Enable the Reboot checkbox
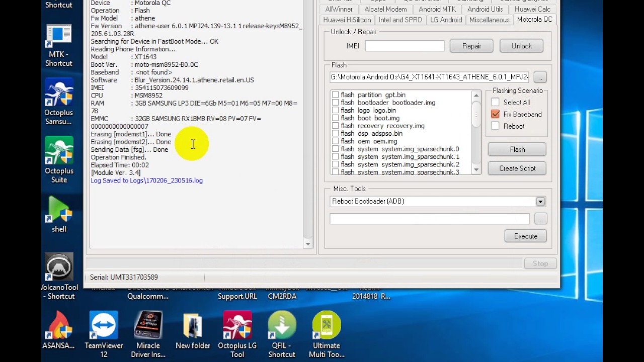644x362 pixels. pos(495,126)
